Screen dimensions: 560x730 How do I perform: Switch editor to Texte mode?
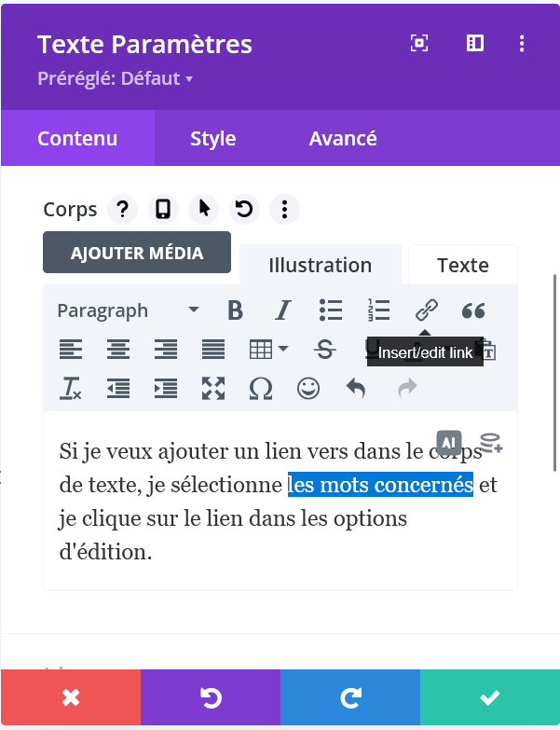click(462, 265)
